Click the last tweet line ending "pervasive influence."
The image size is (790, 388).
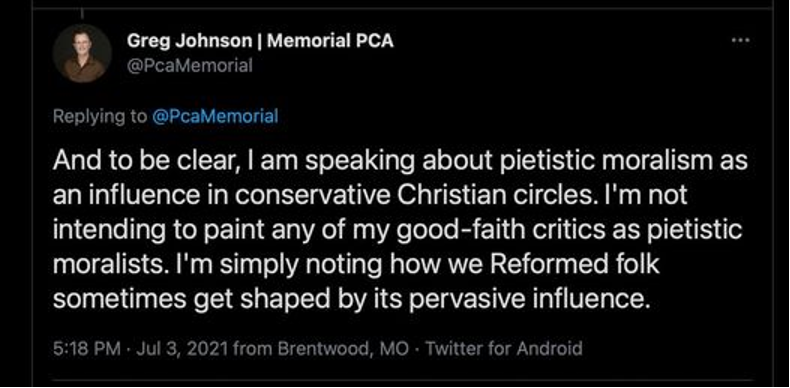click(x=350, y=299)
